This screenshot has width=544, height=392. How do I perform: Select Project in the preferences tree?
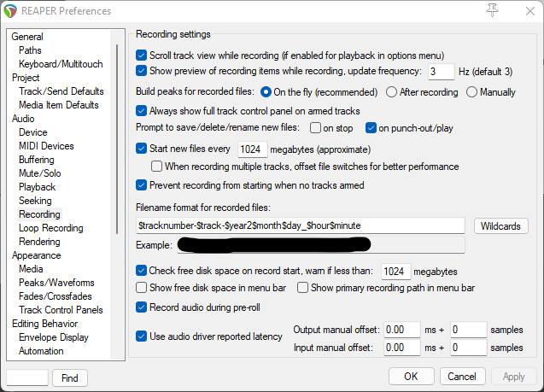click(26, 78)
